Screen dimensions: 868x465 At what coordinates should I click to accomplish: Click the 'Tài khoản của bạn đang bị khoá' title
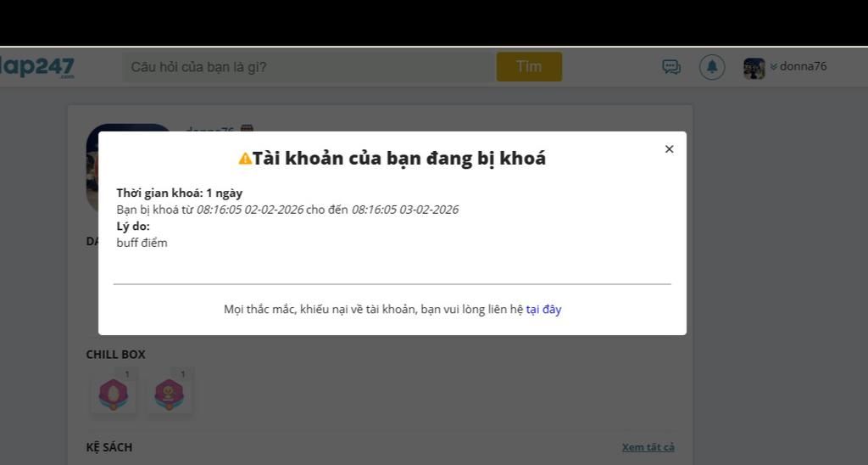click(x=399, y=159)
